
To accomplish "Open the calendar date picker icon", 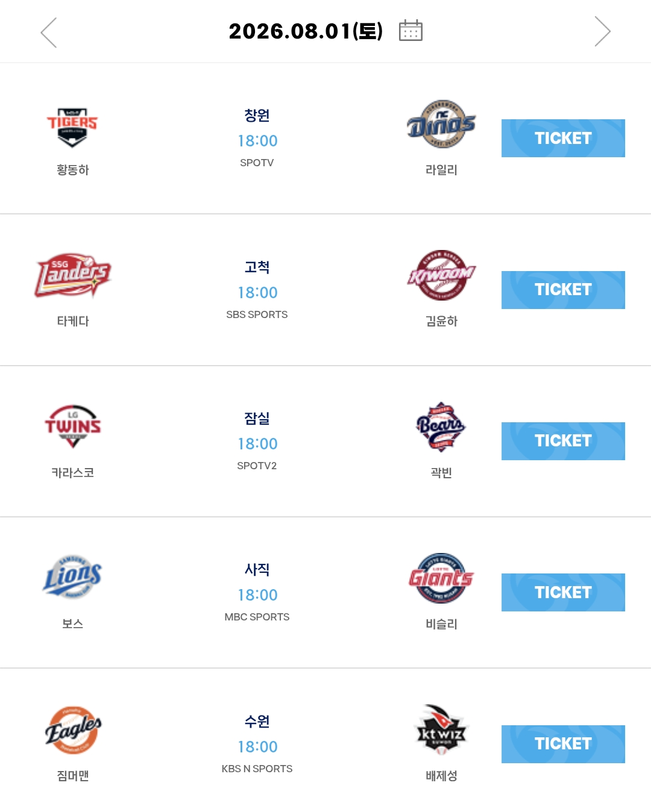I will (x=410, y=30).
